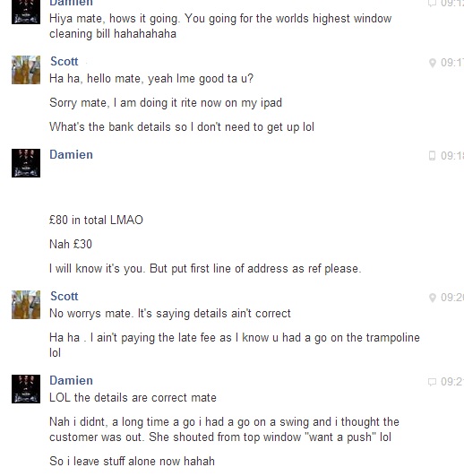The height and width of the screenshot is (476, 464).
Task: Click the location pin icon beside Scott's 'Ha ha, hello mate' message
Action: (x=433, y=63)
